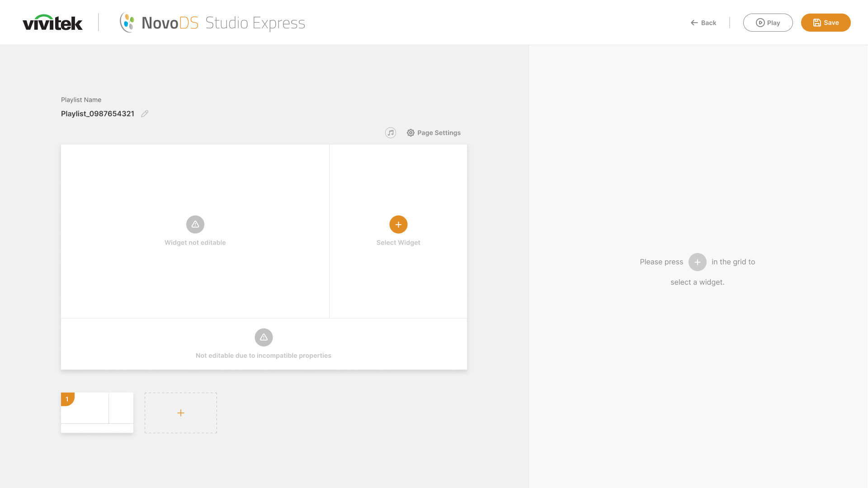Screen dimensions: 868x488
Task: Click the Widget not editable warning icon
Action: 195,225
